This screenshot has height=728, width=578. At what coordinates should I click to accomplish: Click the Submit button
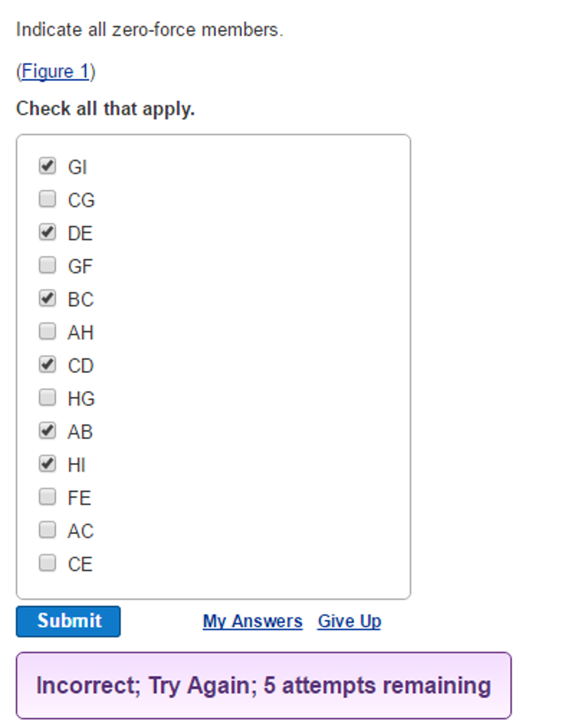tap(68, 621)
